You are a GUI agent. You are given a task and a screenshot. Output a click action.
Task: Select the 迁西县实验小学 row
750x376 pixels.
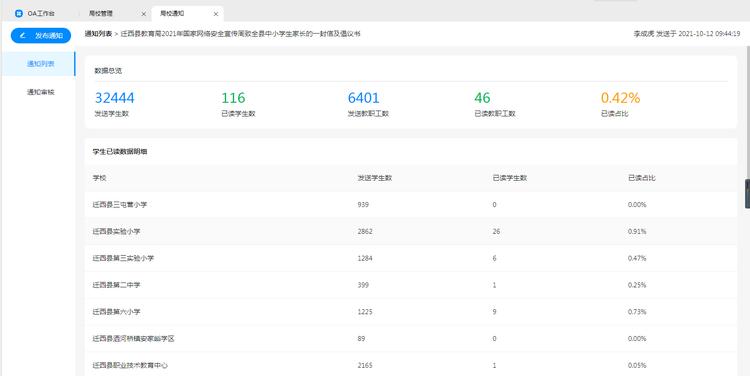click(410, 232)
